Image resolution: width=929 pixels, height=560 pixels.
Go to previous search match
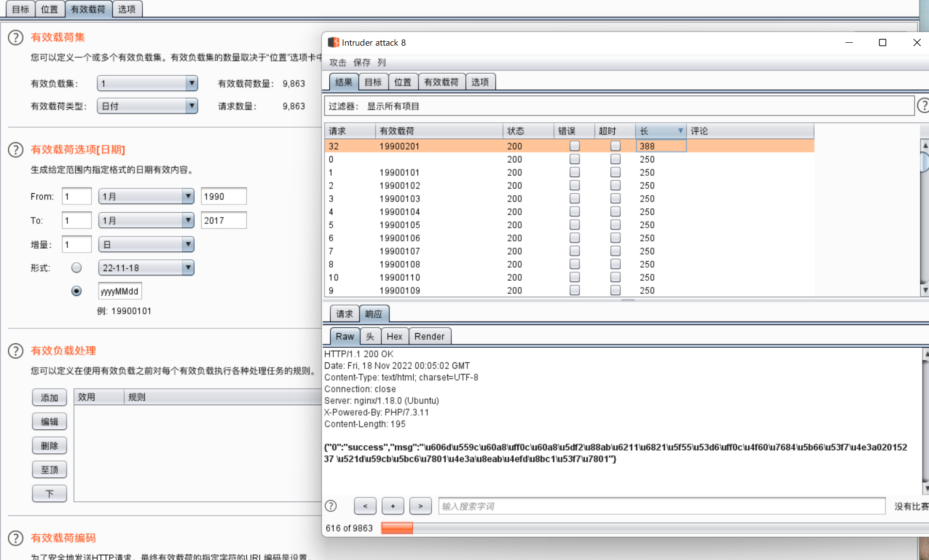click(365, 506)
